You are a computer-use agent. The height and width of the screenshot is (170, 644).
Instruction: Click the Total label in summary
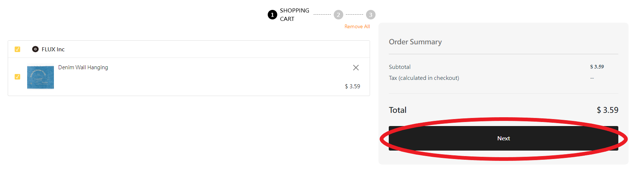(398, 110)
